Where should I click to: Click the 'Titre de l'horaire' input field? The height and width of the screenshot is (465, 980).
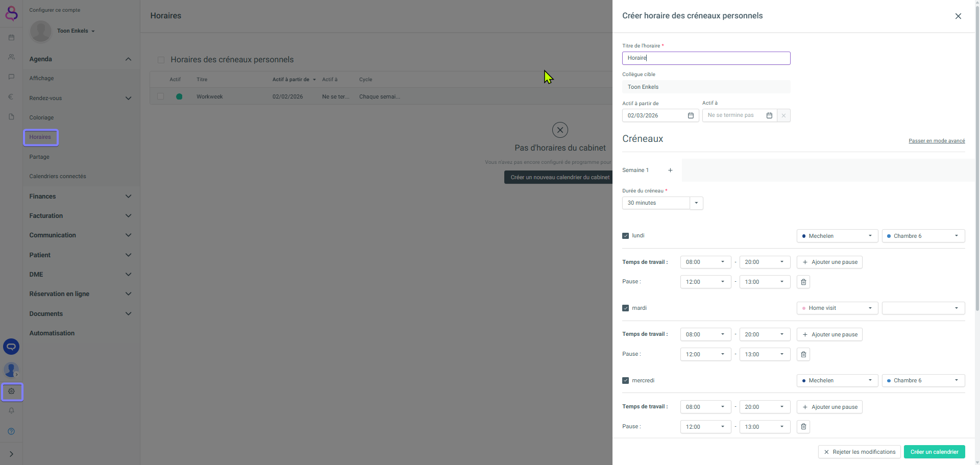[706, 58]
